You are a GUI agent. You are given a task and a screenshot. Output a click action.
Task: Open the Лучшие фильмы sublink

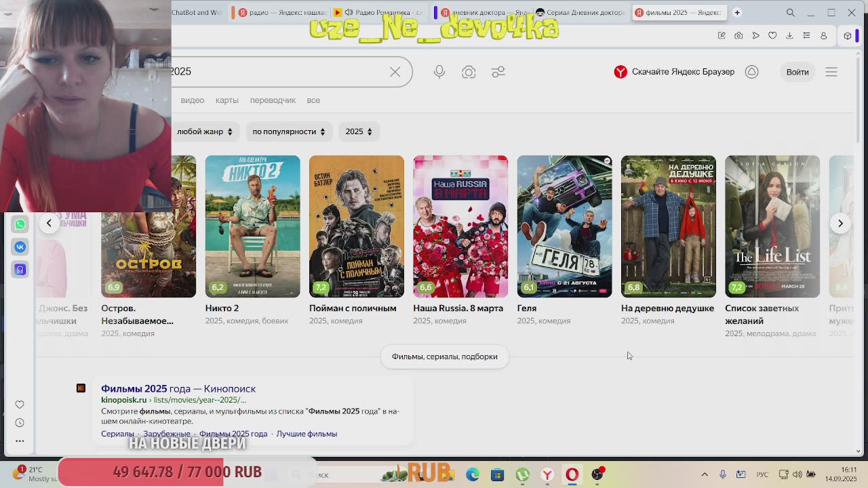click(307, 434)
